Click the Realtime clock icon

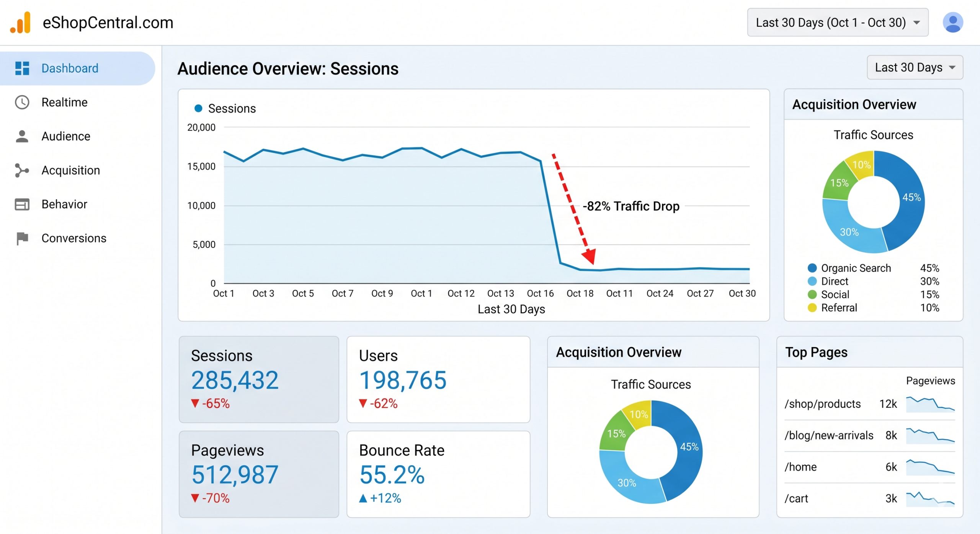click(x=22, y=102)
